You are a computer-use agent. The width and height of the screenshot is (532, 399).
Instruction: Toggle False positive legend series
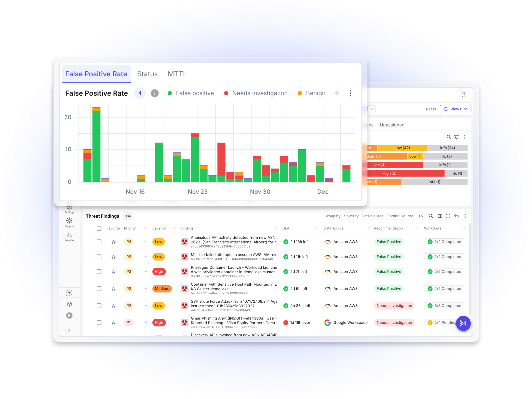click(x=191, y=93)
